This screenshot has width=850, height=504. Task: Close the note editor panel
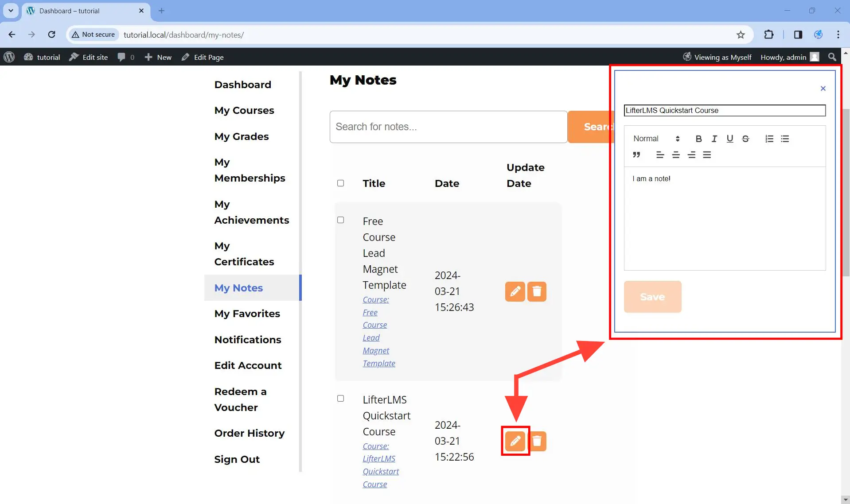point(823,89)
